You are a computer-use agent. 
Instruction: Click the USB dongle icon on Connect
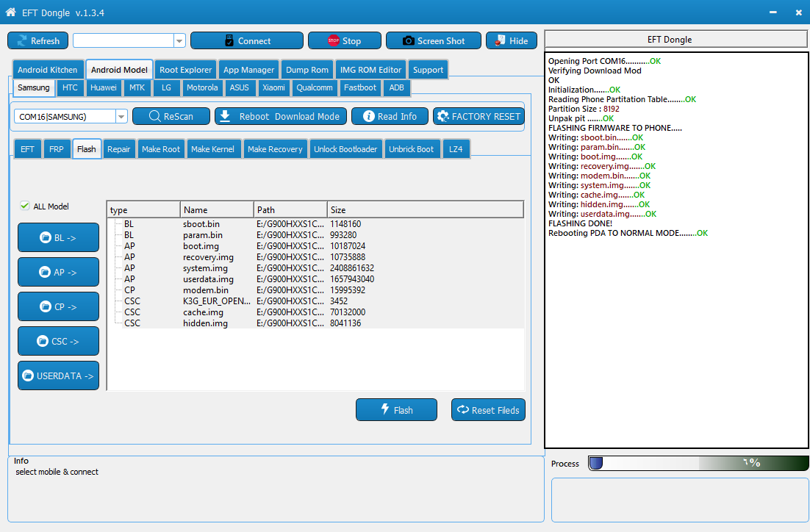[229, 41]
